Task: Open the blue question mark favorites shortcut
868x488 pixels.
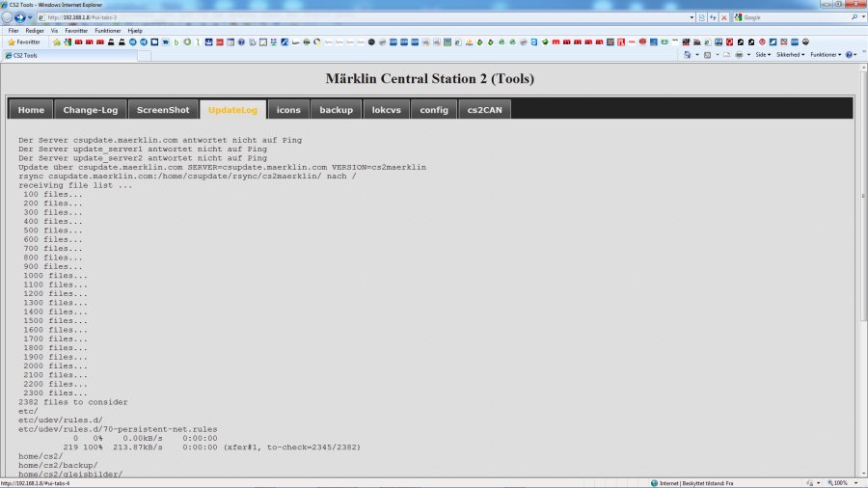Action: pos(241,42)
